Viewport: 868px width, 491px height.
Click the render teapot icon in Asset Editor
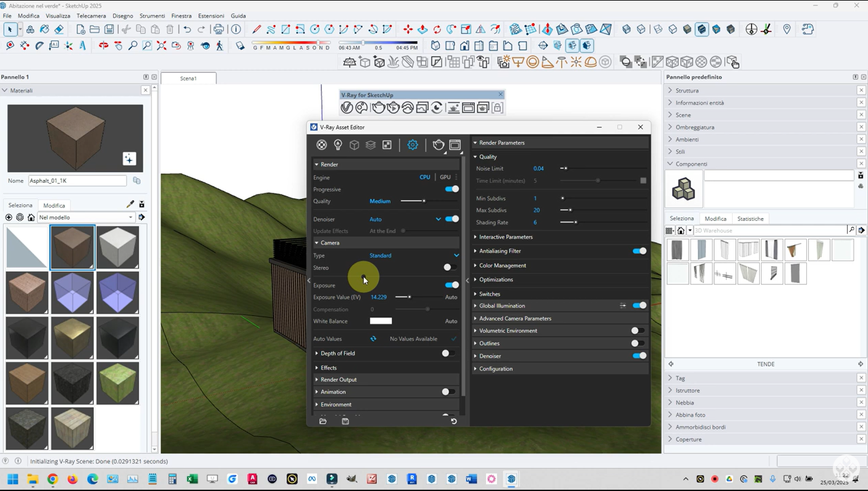438,145
